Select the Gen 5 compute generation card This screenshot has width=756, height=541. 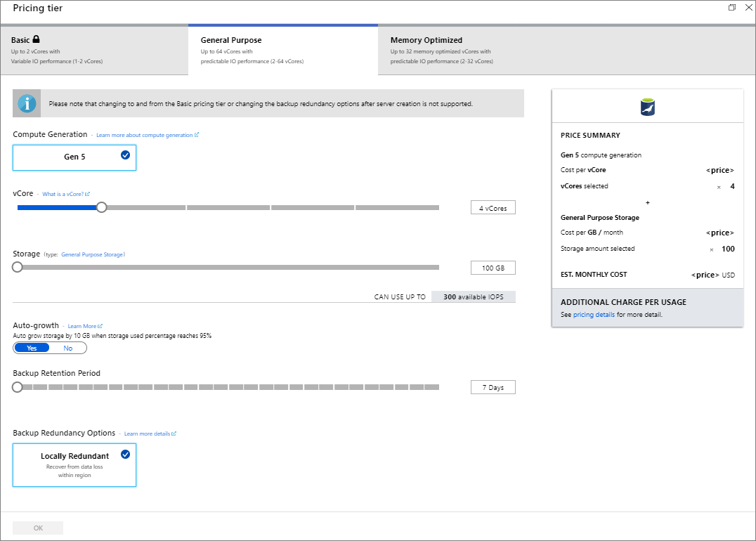pos(74,157)
